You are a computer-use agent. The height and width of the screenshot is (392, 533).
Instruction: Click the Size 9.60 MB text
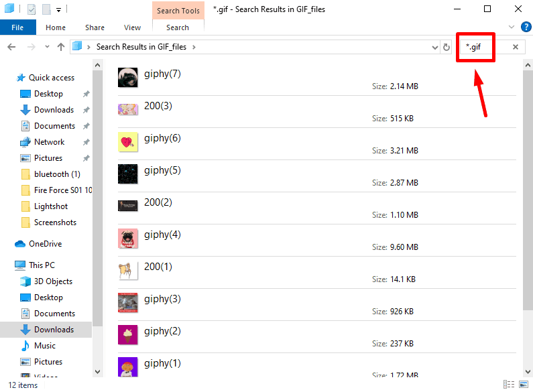point(395,247)
